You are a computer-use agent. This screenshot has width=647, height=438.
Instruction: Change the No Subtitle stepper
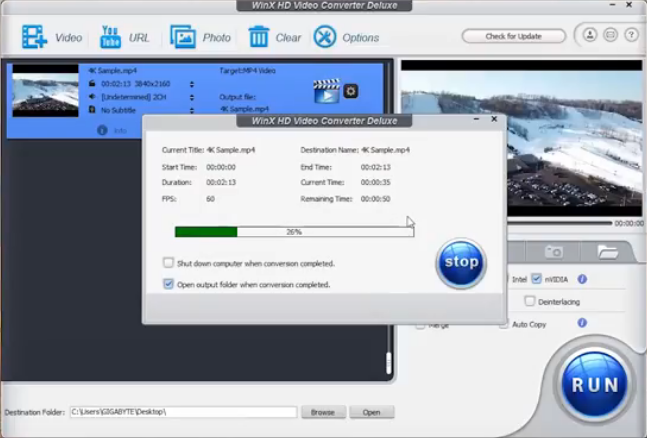pyautogui.click(x=191, y=110)
